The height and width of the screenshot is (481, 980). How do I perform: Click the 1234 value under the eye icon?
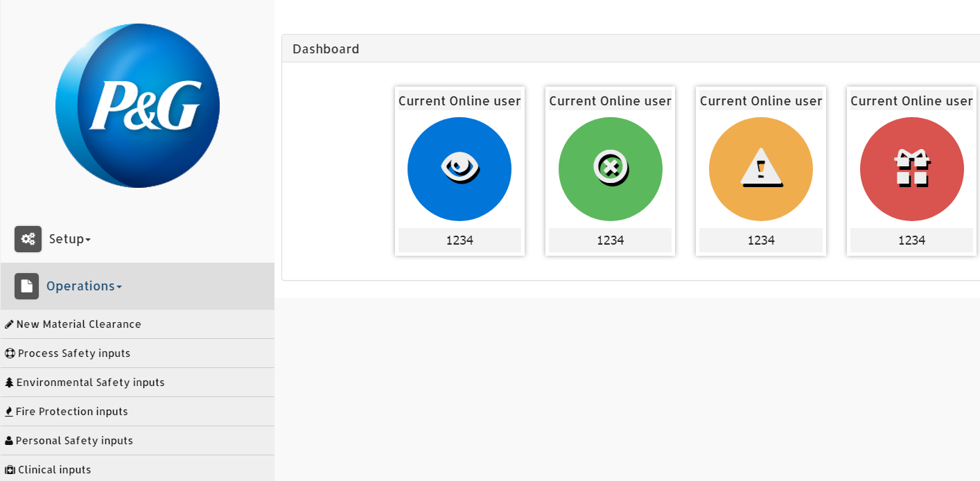click(460, 240)
